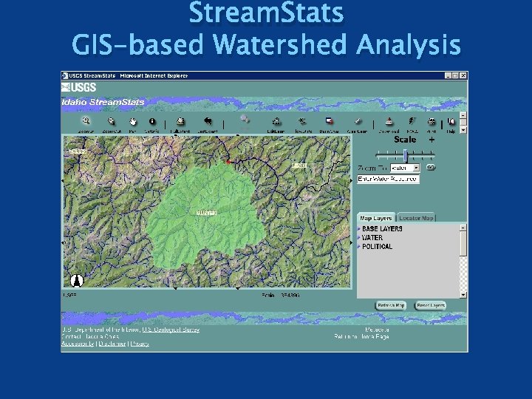Viewport: 532px width, 399px height.
Task: Go back with the Last Extent icon
Action: (x=208, y=121)
